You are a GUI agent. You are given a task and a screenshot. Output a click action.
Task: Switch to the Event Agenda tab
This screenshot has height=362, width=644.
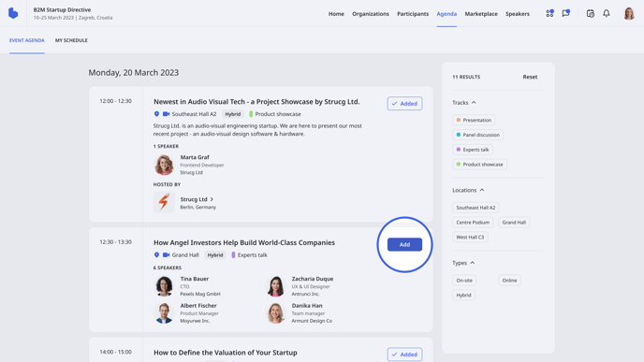(27, 40)
